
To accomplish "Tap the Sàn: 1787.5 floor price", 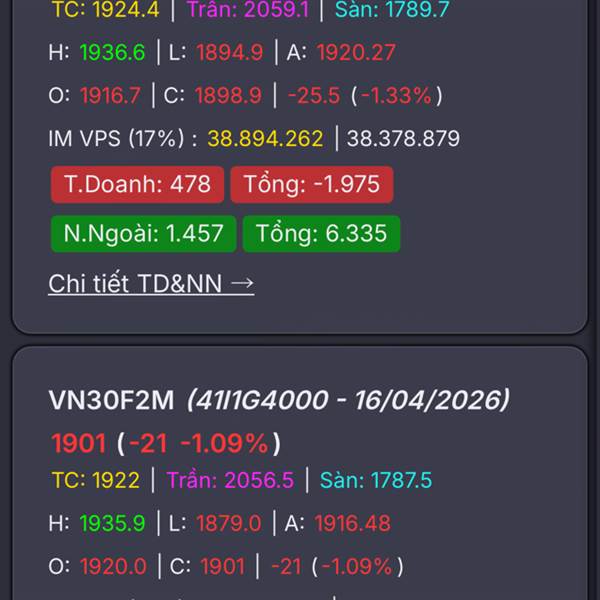I will coord(376,480).
